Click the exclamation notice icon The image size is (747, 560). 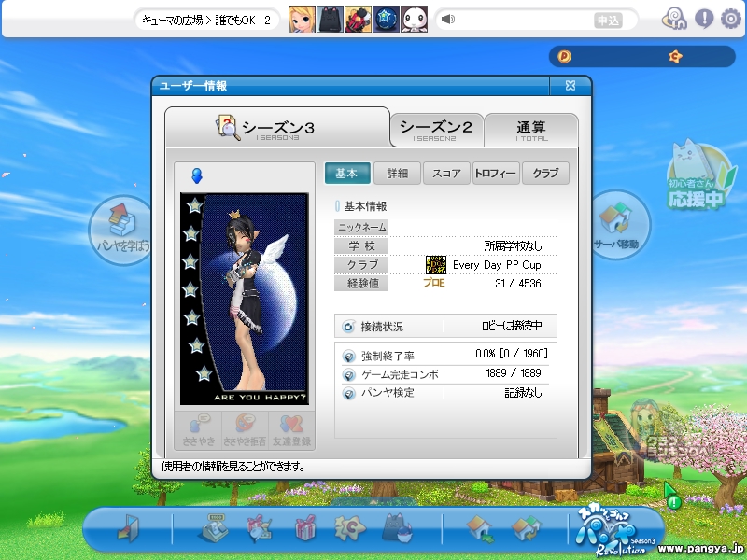pos(704,19)
